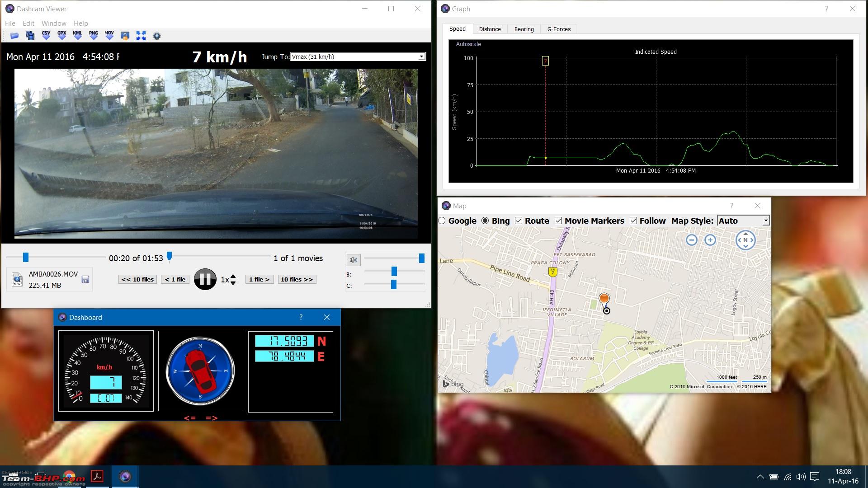Click the MOV file icon beside AMBA0026.MOV
The height and width of the screenshot is (488, 868).
pyautogui.click(x=17, y=280)
